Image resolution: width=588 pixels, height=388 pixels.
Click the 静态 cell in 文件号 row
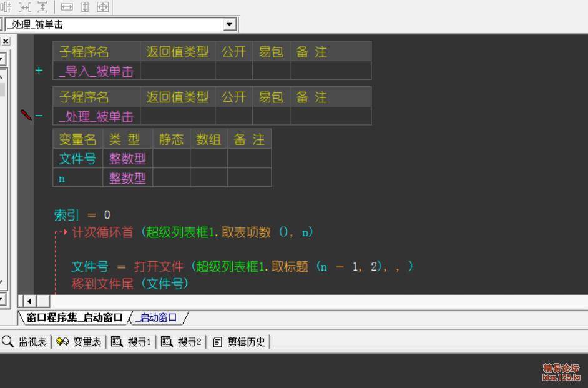point(172,158)
